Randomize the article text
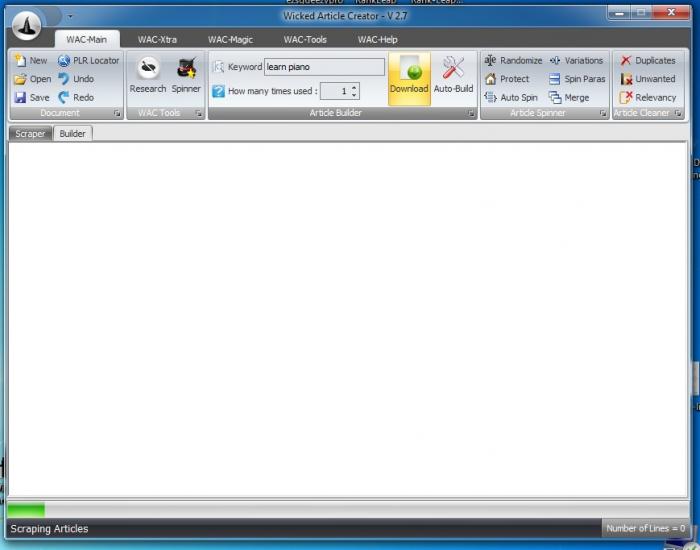The width and height of the screenshot is (700, 550). [513, 60]
